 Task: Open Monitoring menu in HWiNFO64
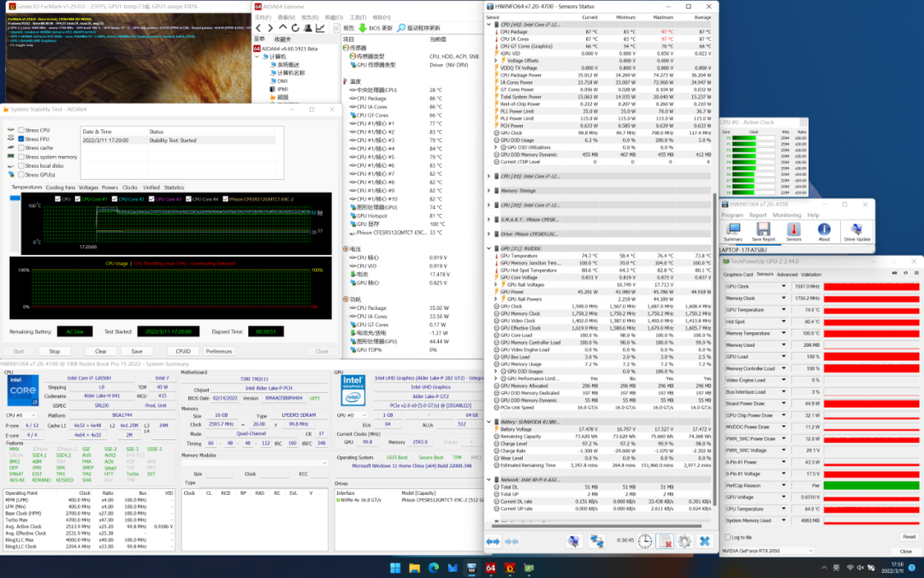(x=787, y=215)
